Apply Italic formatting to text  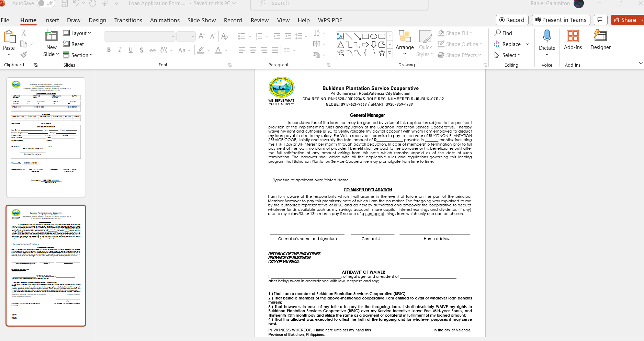(x=120, y=50)
